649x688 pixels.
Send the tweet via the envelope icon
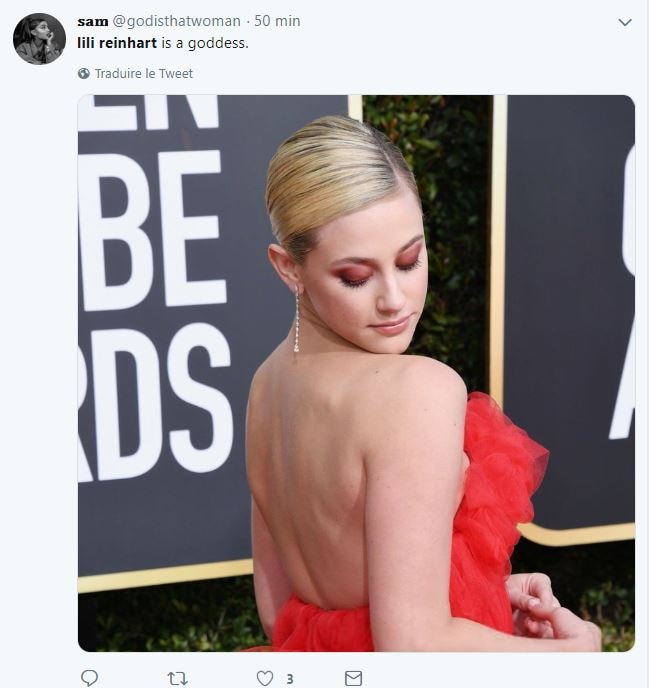(x=353, y=678)
